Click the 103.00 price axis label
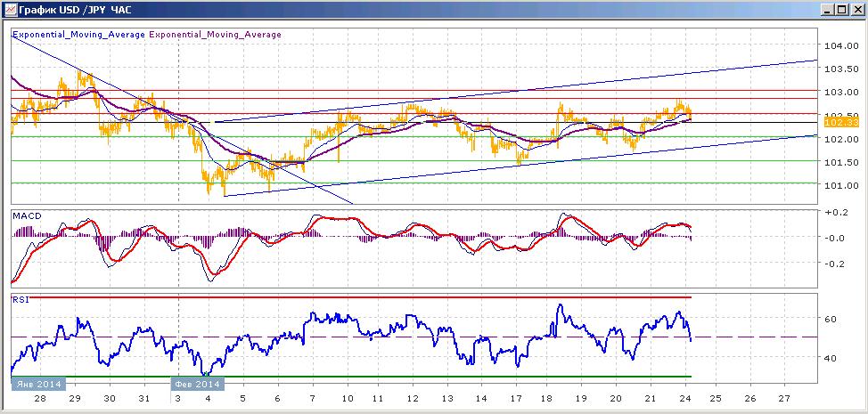This screenshot has width=868, height=414. 841,93
